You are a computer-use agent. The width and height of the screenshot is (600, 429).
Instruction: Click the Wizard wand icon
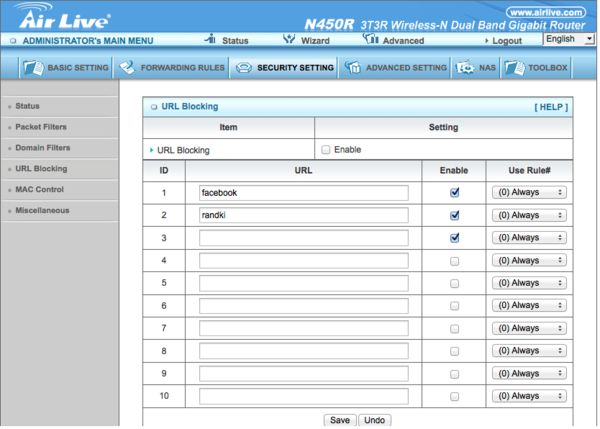pyautogui.click(x=289, y=39)
